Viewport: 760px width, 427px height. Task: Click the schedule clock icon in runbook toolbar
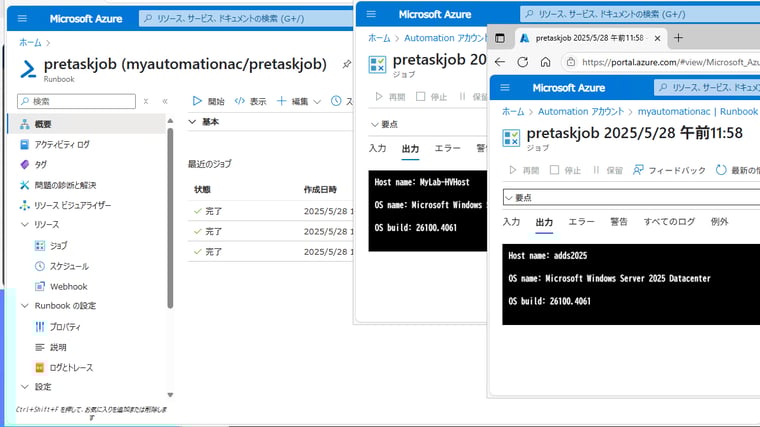(x=336, y=101)
